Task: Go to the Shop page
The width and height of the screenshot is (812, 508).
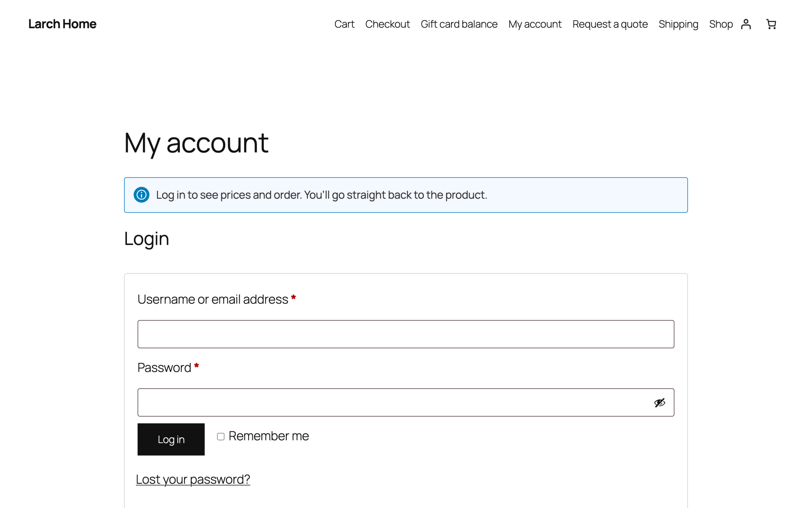Action: point(721,24)
